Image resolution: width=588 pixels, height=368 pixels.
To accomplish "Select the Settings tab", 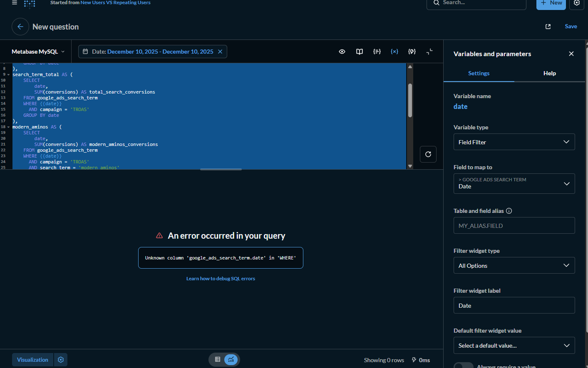I will point(479,73).
